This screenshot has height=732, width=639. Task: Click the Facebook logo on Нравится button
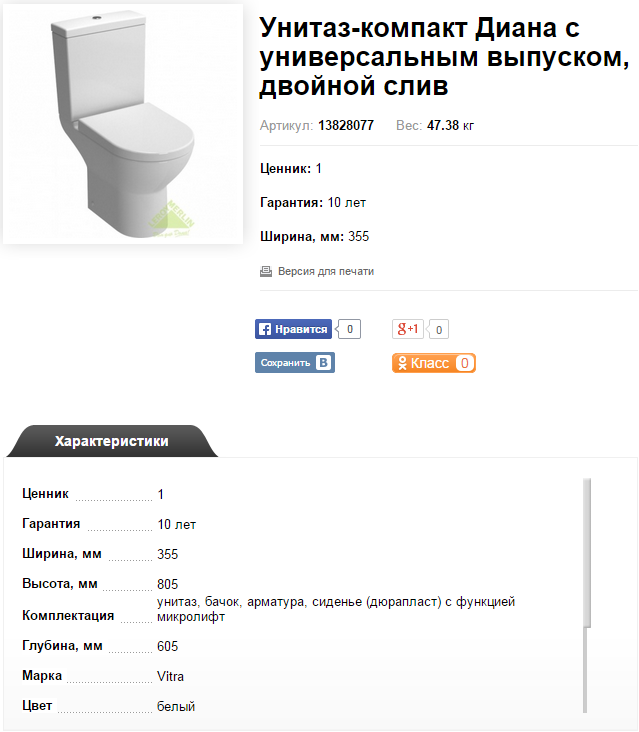tap(265, 329)
